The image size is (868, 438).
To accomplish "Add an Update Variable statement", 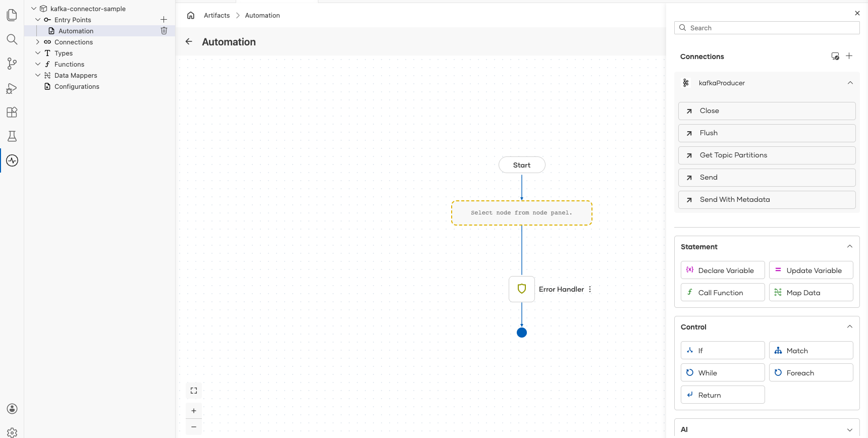I will pos(811,270).
